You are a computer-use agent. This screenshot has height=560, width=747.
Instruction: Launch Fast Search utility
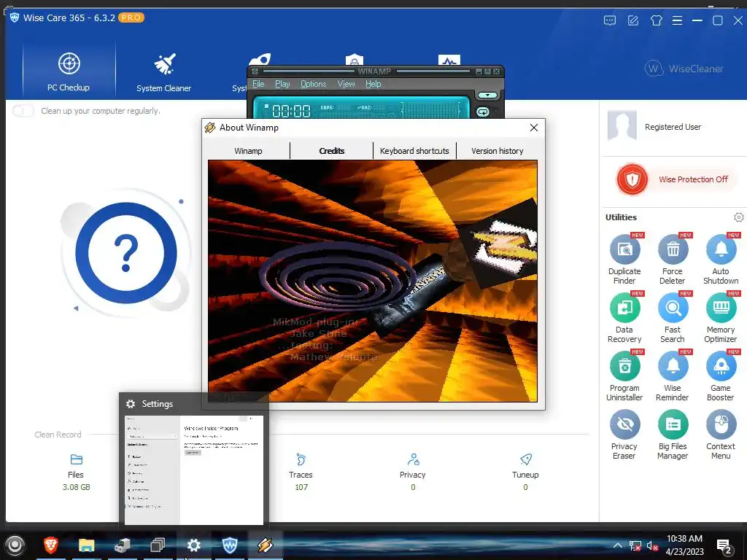point(673,318)
